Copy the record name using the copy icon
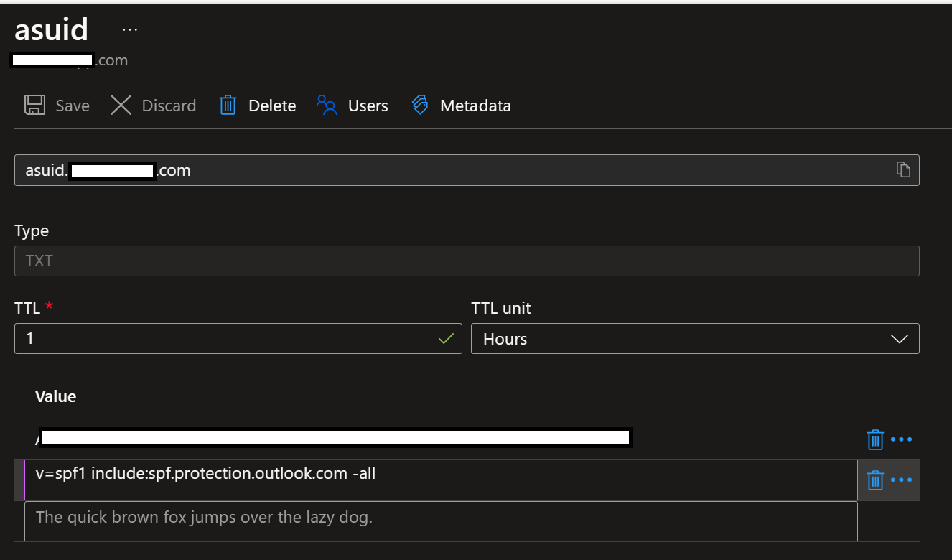Image resolution: width=952 pixels, height=560 pixels. pos(903,170)
